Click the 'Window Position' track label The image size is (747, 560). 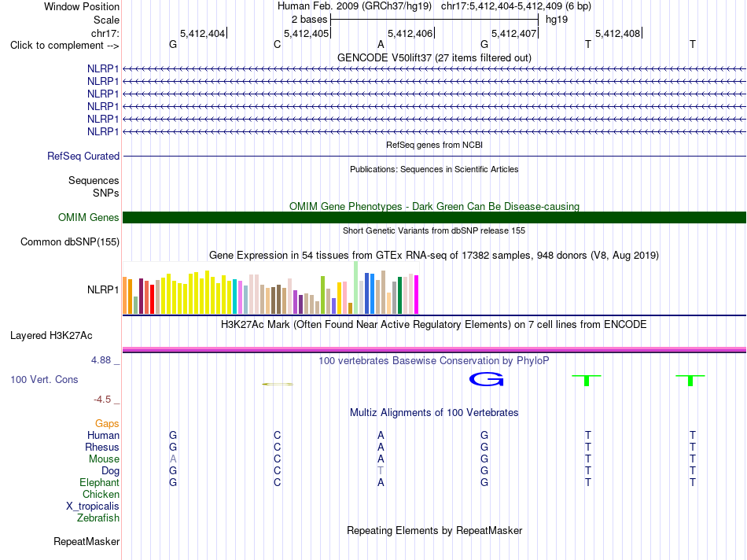click(82, 6)
